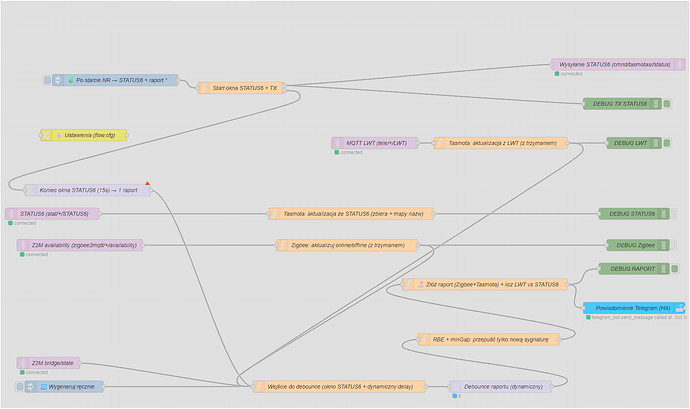Click output port of 'Wejście do debounce' node
Screen dimensions: 690x409
click(x=428, y=386)
